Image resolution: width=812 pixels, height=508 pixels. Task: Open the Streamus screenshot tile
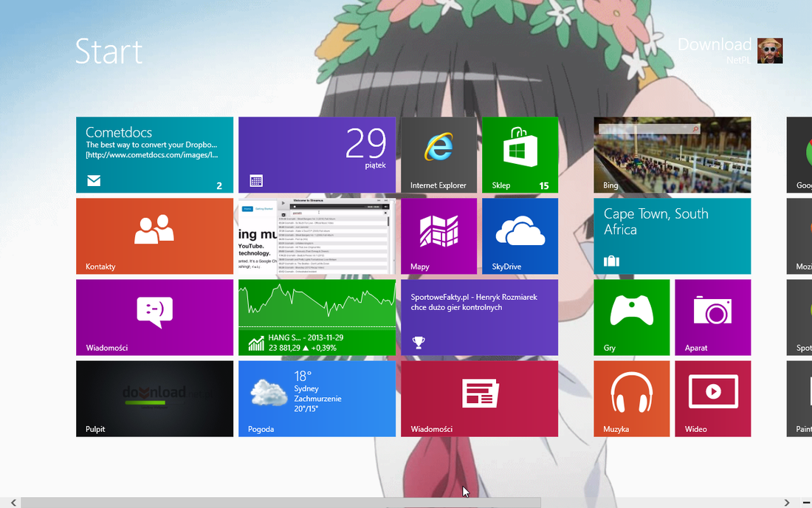pos(317,236)
